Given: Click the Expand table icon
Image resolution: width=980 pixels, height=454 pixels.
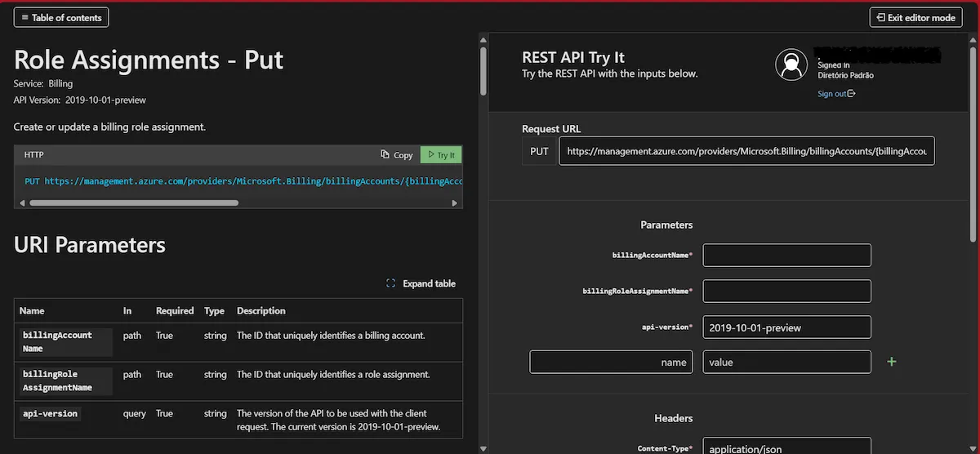Looking at the screenshot, I should pos(390,283).
